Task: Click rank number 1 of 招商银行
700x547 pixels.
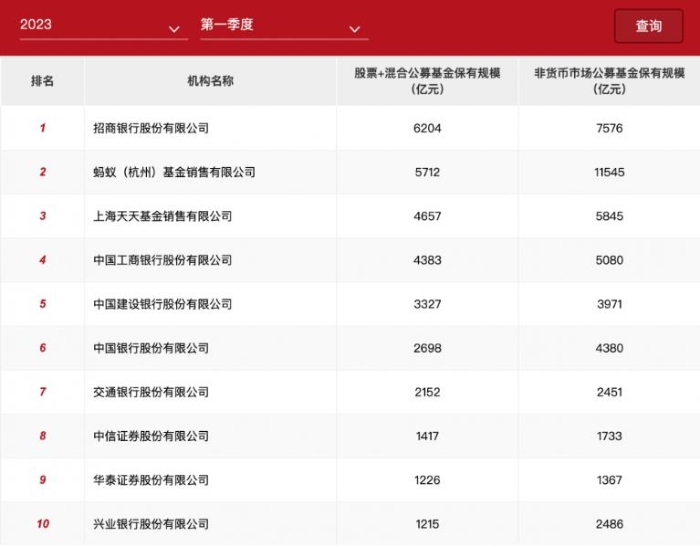Action: pos(42,128)
